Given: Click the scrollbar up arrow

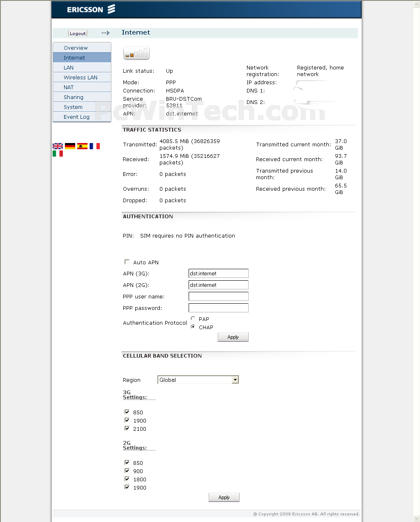Looking at the screenshot, I should point(417,3).
